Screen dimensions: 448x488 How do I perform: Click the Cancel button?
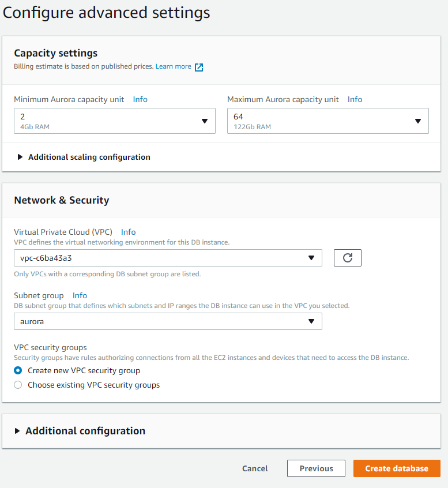click(255, 468)
